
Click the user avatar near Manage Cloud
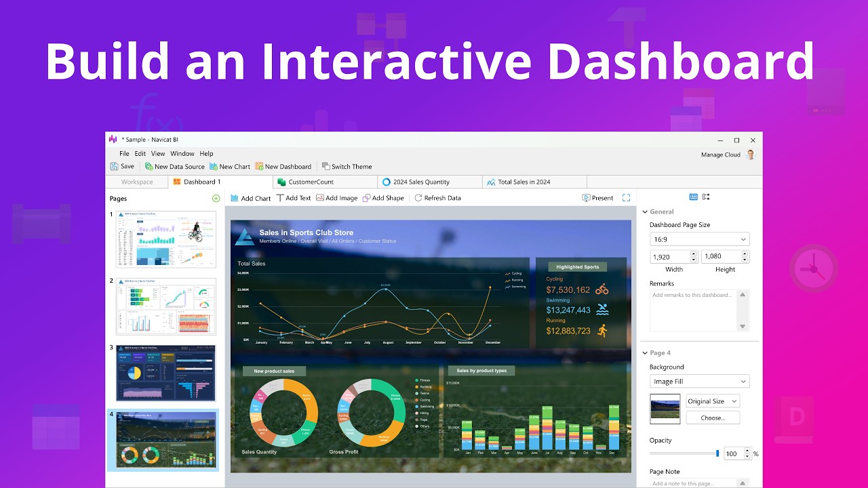coord(750,155)
